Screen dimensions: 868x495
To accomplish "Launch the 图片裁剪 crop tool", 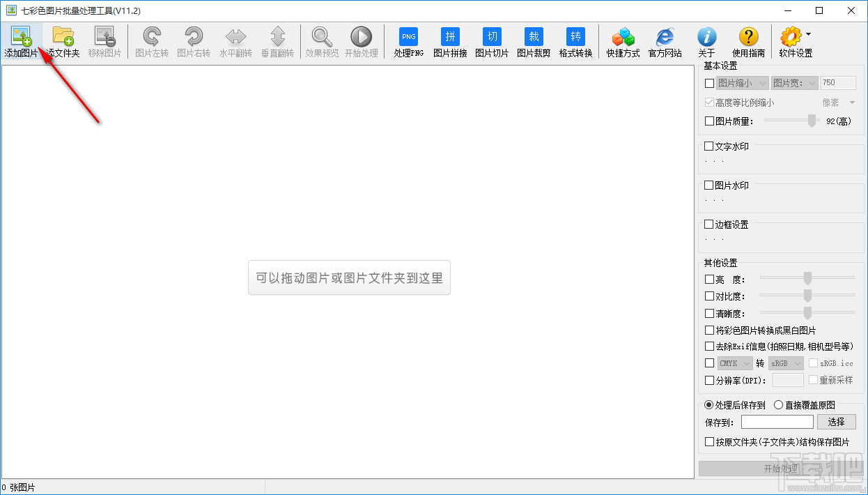I will click(533, 40).
